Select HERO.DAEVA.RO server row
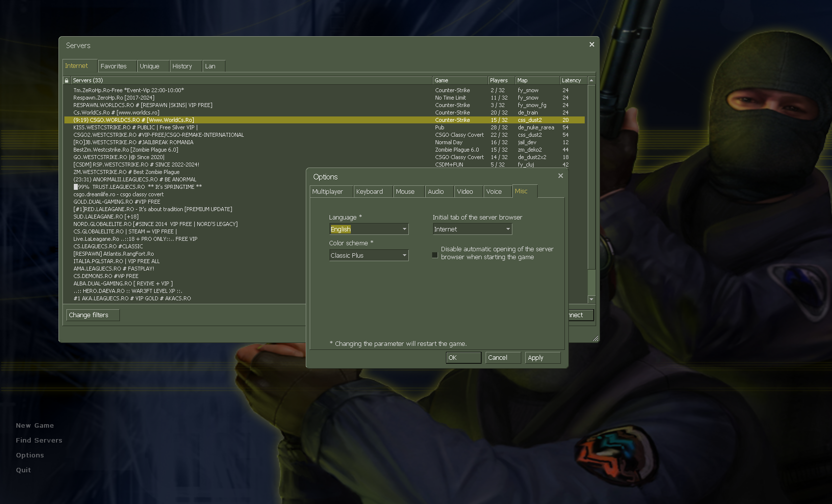Viewport: 832px width, 504px height. [x=185, y=291]
